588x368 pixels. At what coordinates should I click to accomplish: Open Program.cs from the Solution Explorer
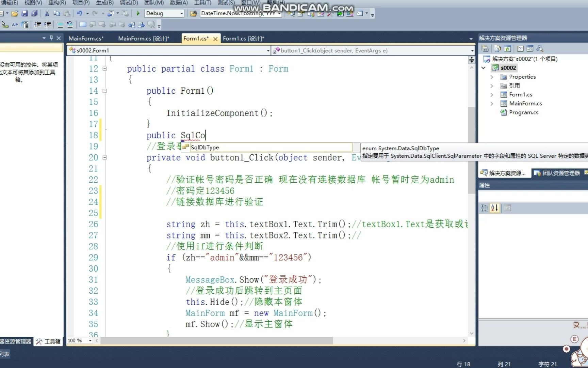pos(524,112)
